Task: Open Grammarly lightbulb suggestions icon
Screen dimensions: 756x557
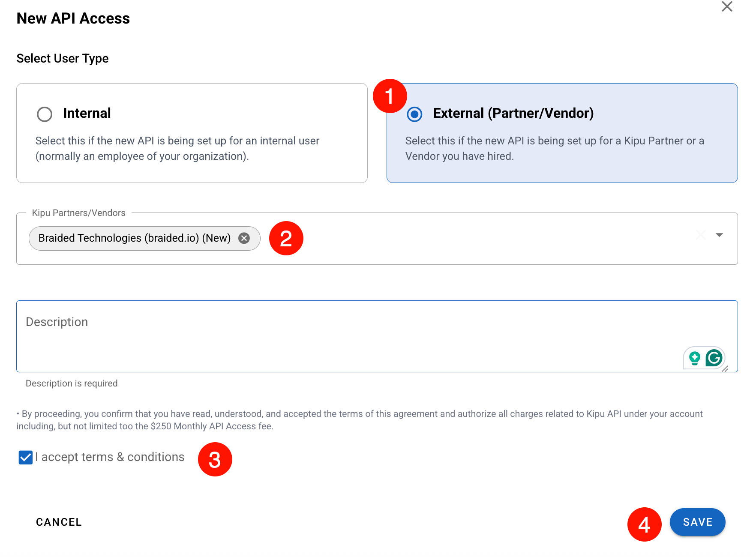Action: [695, 358]
